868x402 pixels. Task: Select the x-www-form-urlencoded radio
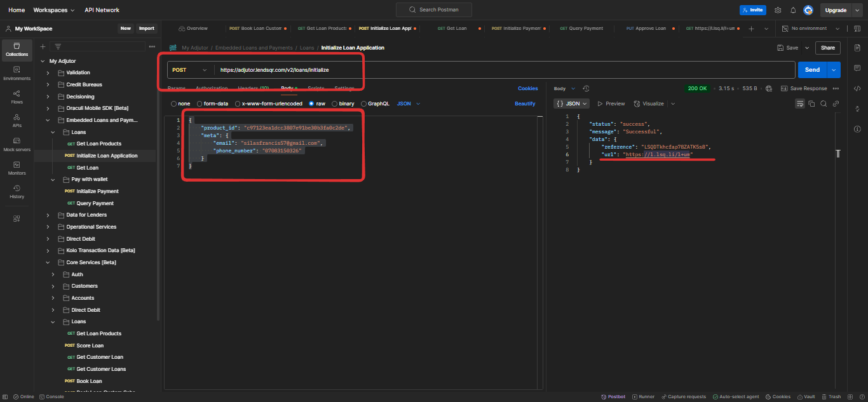point(238,104)
